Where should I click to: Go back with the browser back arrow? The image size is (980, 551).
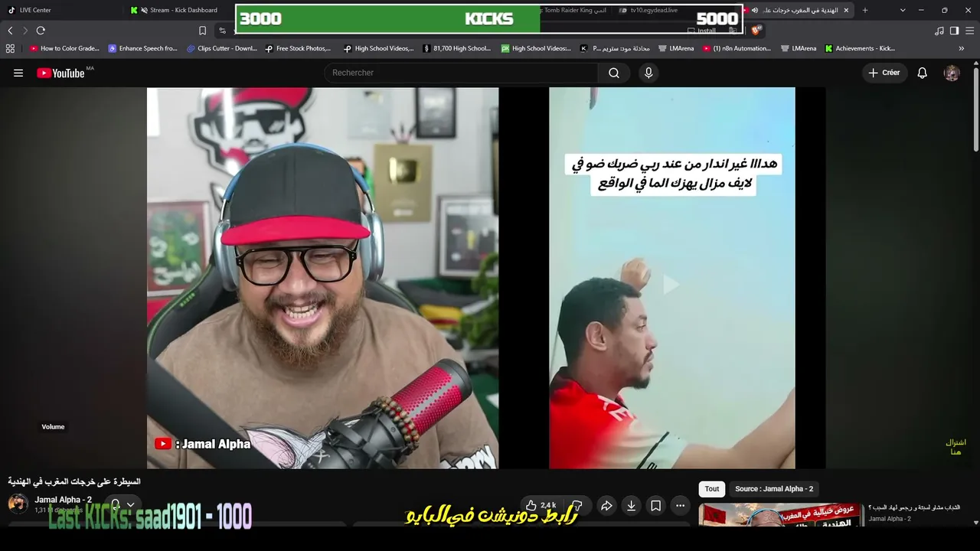point(10,31)
